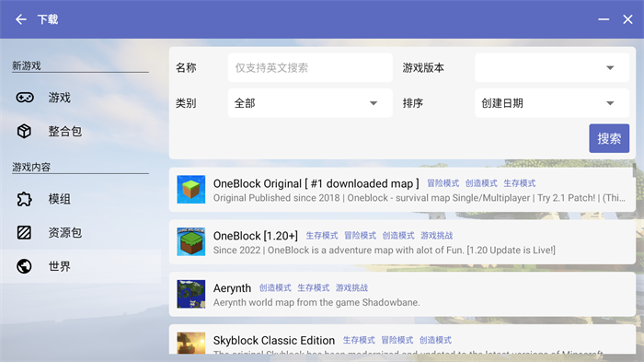The width and height of the screenshot is (644, 362).
Task: Open the Skyblock Classic Edition entry
Action: (x=402, y=340)
